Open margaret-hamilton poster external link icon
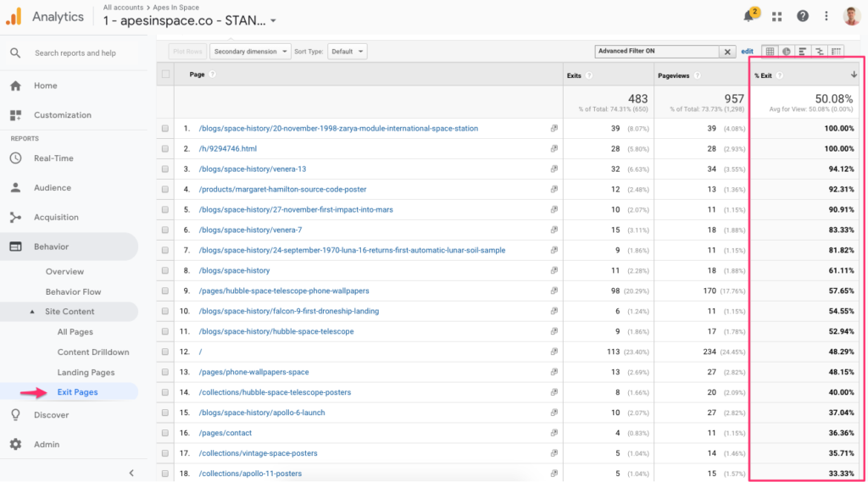Image resolution: width=868 pixels, height=482 pixels. pos(554,189)
